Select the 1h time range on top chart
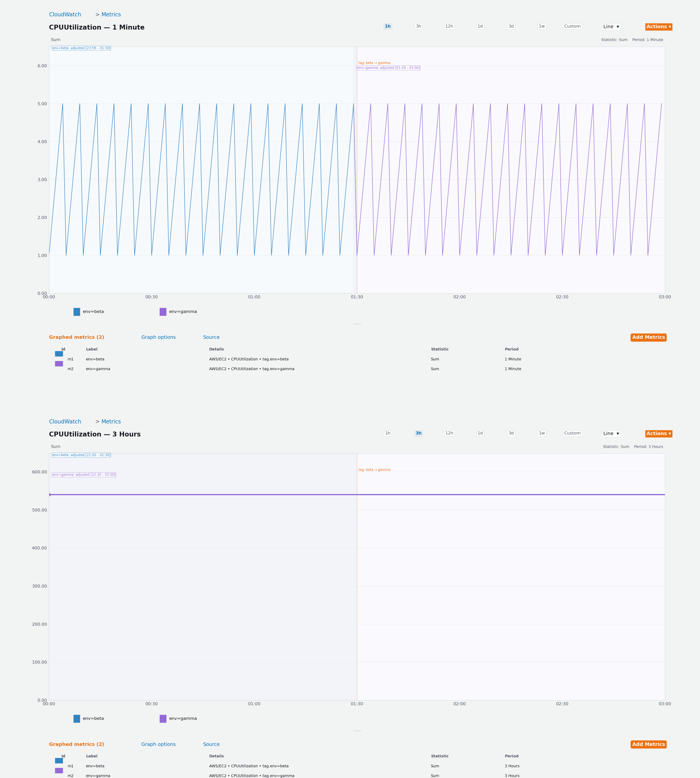The image size is (700, 778). [x=387, y=26]
